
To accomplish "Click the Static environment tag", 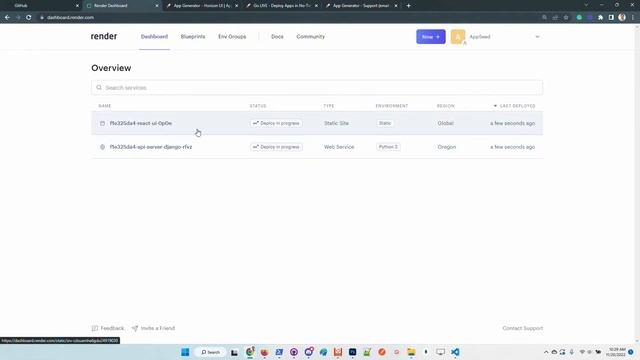I will 385,123.
